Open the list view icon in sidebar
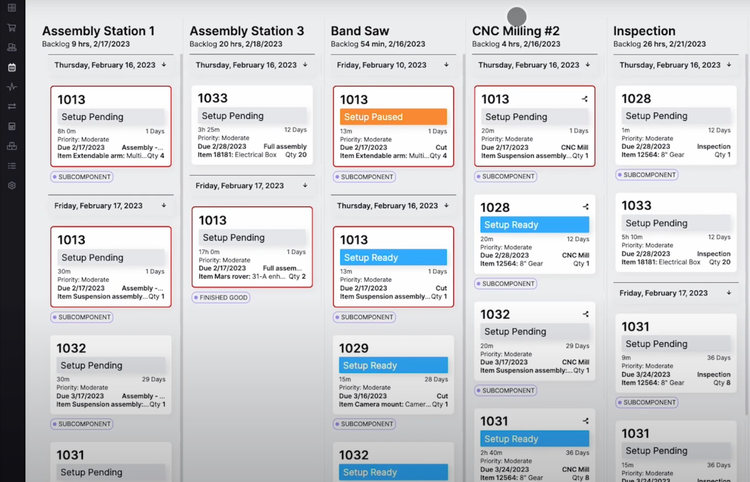Screen dimensions: 750x482 point(12,166)
